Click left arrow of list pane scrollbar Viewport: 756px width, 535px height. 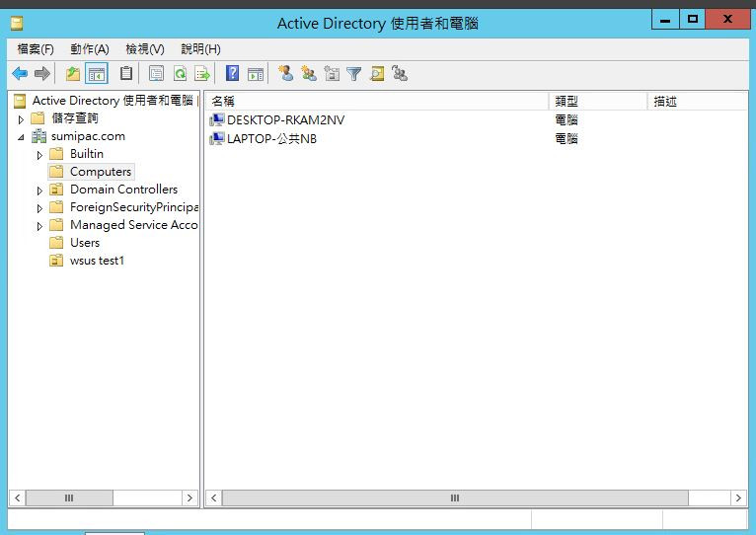[x=213, y=497]
